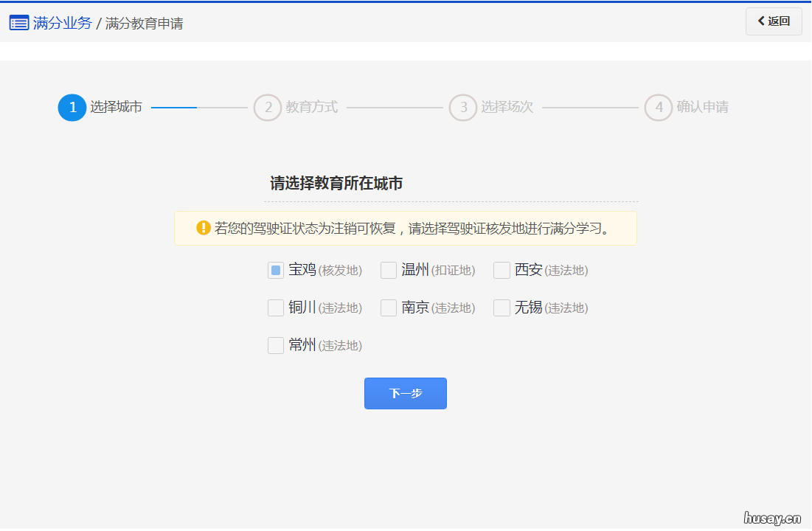Click the step 2 教育方式 circle
The image size is (812, 531).
click(x=267, y=107)
